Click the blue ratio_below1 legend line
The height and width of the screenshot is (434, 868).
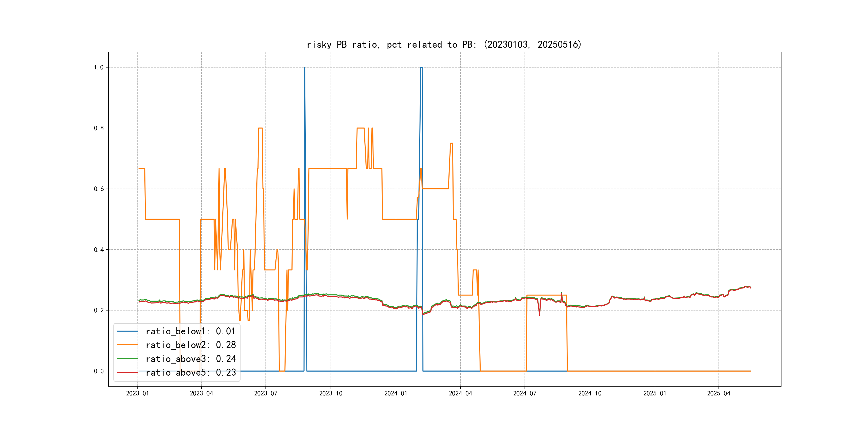[127, 331]
